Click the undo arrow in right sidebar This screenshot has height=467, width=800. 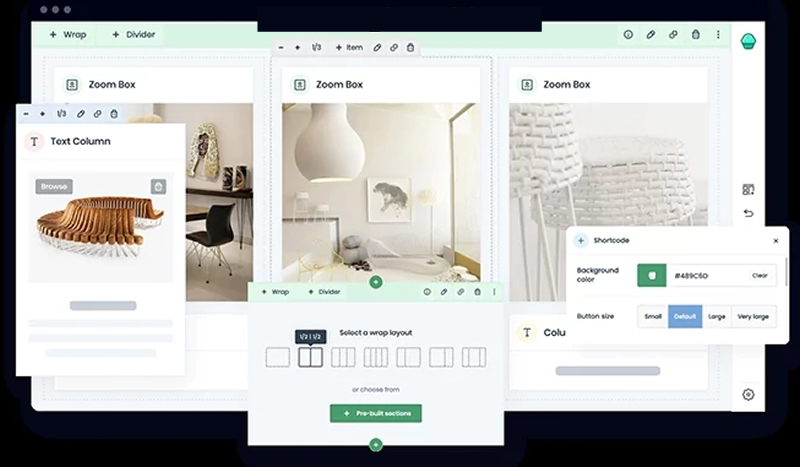[748, 213]
